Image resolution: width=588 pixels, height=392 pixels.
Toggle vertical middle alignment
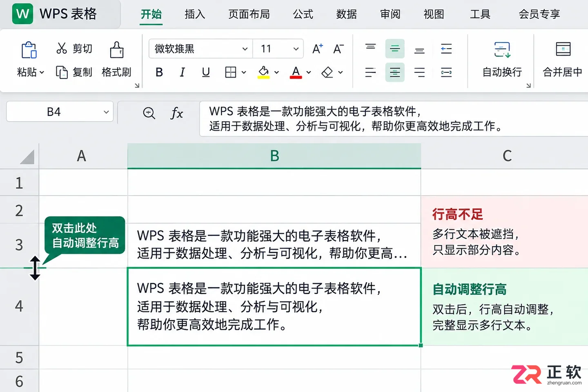(395, 49)
